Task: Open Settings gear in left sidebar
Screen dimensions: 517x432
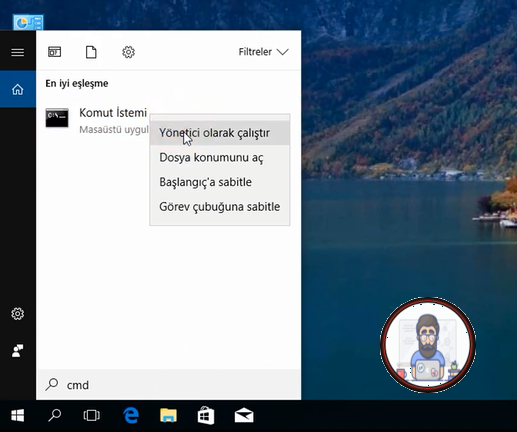Action: tap(18, 314)
